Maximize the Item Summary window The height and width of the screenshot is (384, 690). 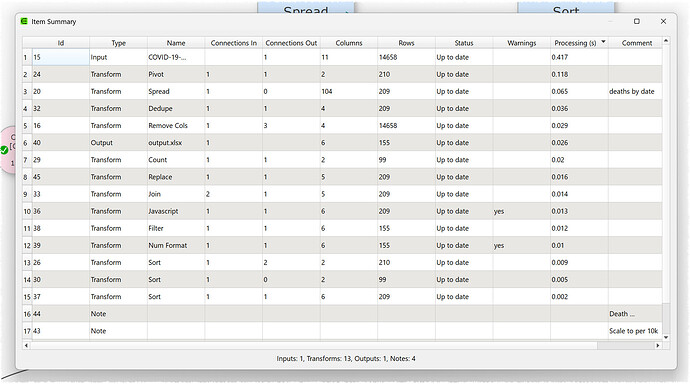(636, 21)
